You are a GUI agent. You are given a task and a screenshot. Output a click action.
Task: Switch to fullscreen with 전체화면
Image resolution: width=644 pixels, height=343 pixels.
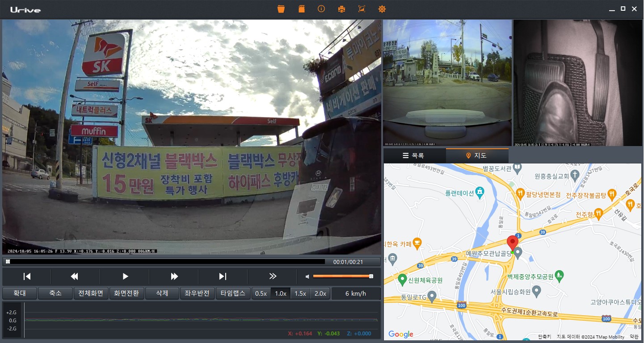point(91,293)
